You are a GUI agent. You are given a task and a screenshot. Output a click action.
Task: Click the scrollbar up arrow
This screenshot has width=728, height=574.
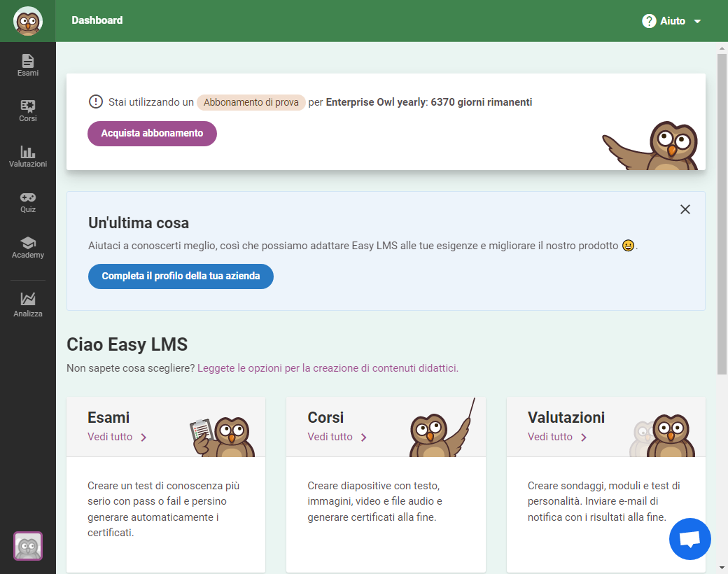coord(722,48)
